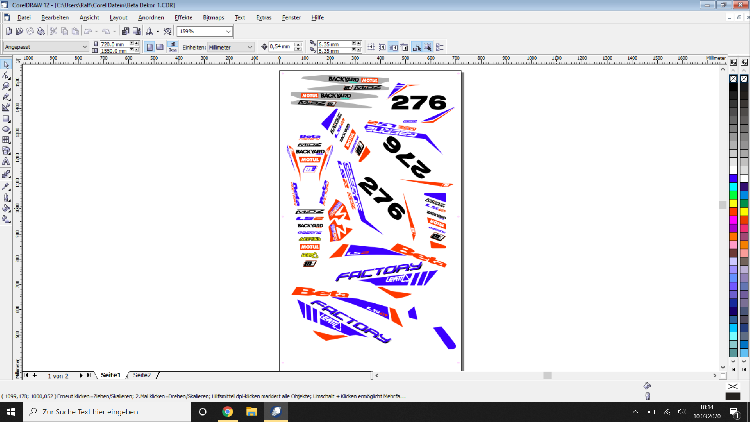Select the Interactive Fill tool
This screenshot has width=750, height=422.
tap(6, 219)
